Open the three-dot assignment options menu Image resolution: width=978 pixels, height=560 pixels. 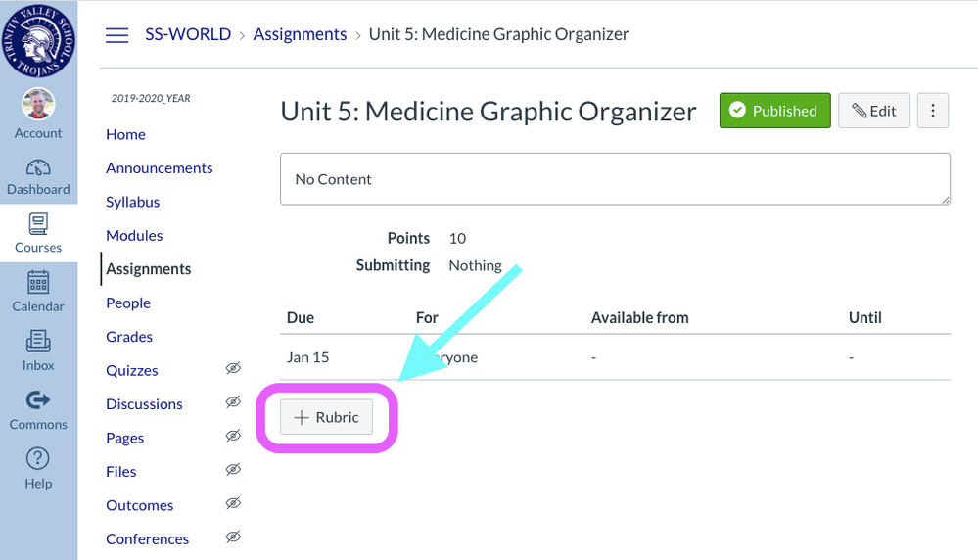[x=932, y=111]
